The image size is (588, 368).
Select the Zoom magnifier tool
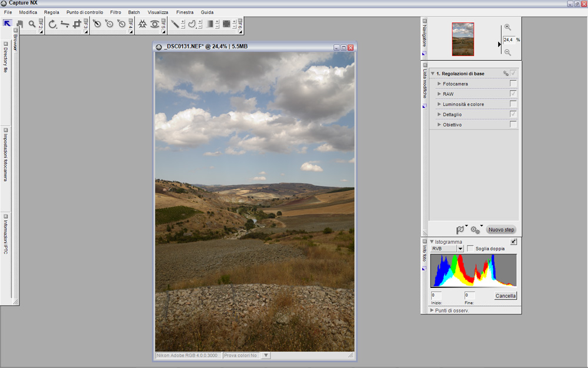click(32, 24)
